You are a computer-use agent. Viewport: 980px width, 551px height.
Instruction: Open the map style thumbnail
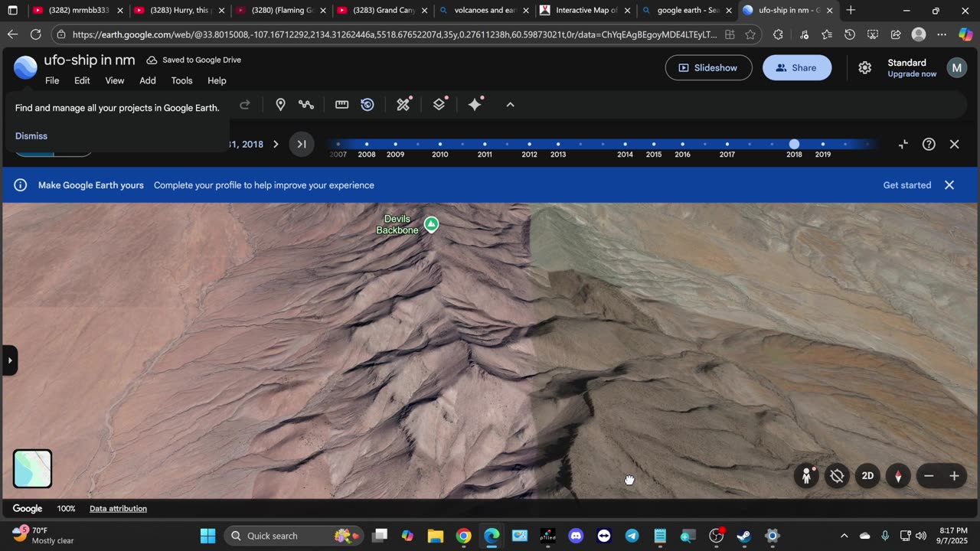pyautogui.click(x=33, y=468)
